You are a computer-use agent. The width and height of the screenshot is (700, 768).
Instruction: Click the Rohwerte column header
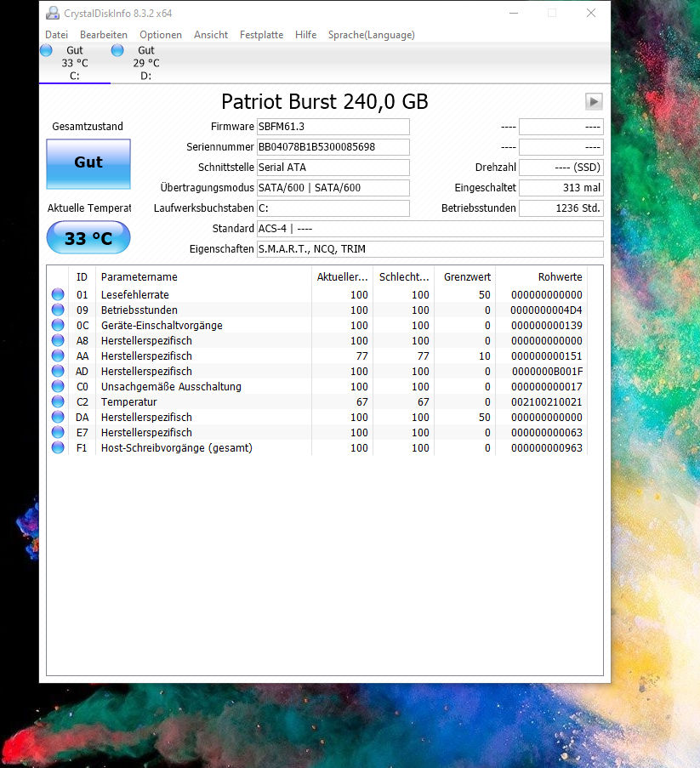541,276
